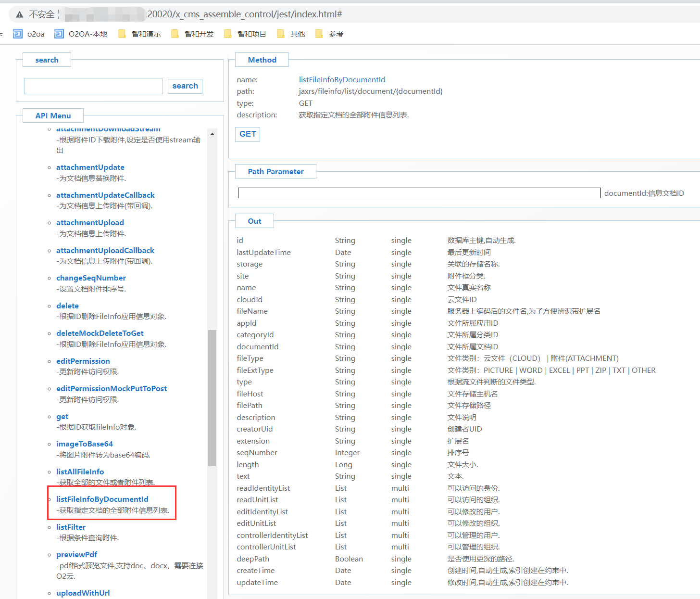Click the insecure site warning icon
Viewport: 700px width, 599px height.
(x=20, y=14)
